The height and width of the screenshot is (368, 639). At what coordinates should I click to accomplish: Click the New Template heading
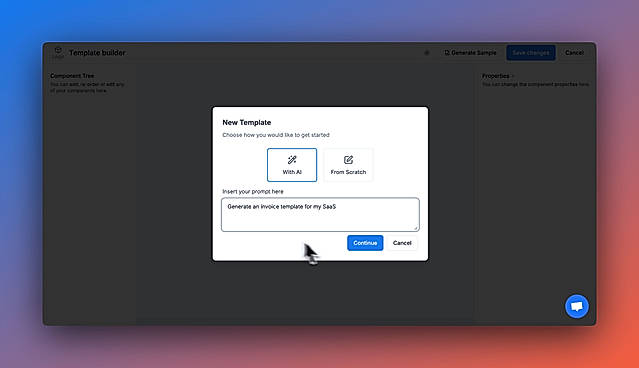[247, 122]
